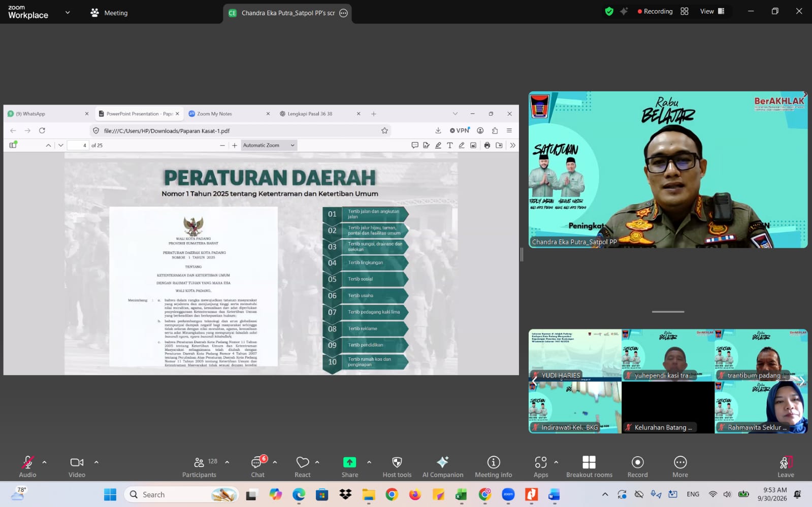This screenshot has width=812, height=507.
Task: Leave the meeting
Action: click(786, 466)
